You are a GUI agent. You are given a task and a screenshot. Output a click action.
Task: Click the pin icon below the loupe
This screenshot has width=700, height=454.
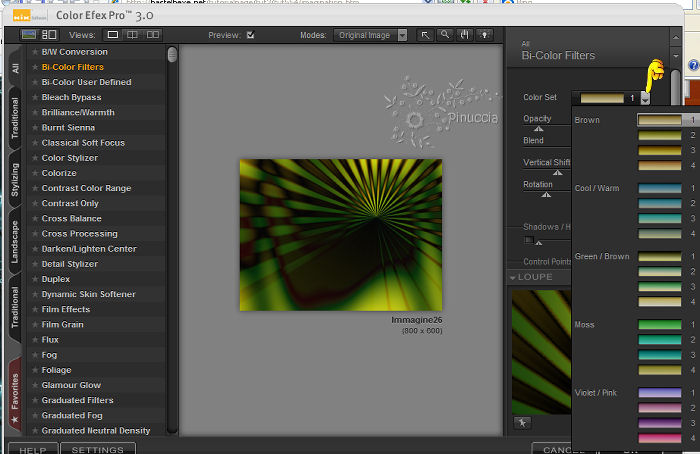coord(521,423)
